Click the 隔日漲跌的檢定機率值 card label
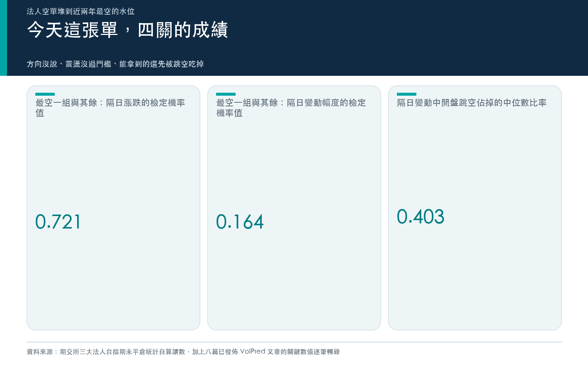Screen dimensions: 588x368 tap(110, 108)
